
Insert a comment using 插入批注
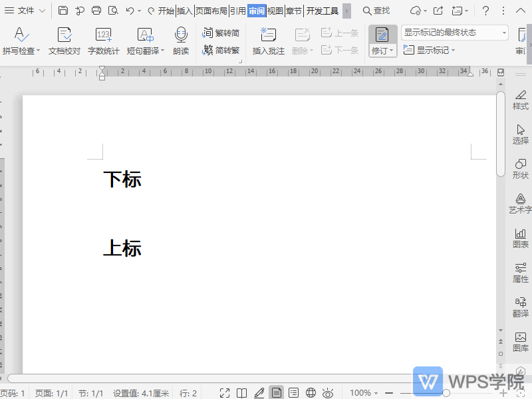coord(267,41)
